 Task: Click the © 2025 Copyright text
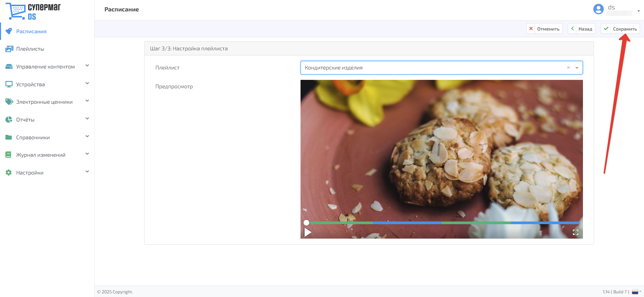point(115,292)
